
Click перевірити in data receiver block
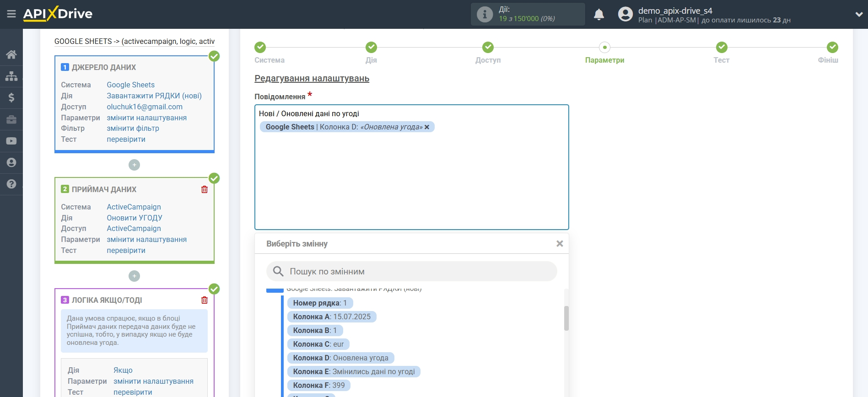click(126, 250)
